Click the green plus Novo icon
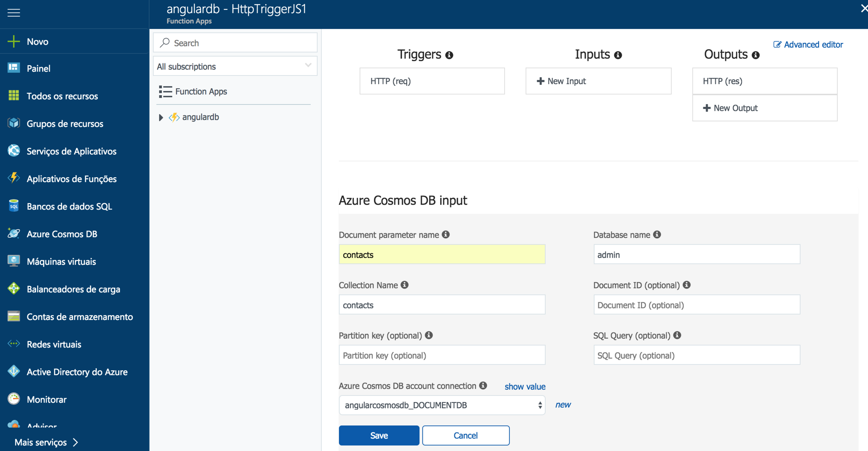Screen dimensions: 868x451 pyautogui.click(x=14, y=41)
